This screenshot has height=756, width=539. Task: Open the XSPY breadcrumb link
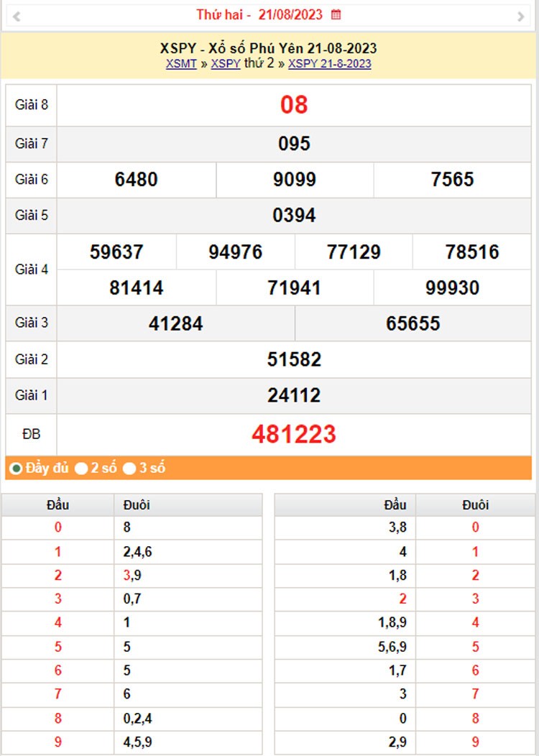click(x=226, y=63)
